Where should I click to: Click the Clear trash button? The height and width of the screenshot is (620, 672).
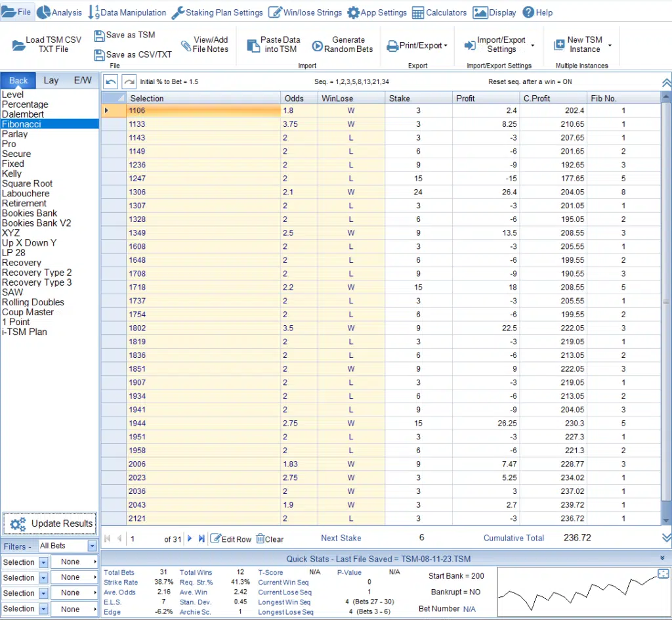coord(270,539)
